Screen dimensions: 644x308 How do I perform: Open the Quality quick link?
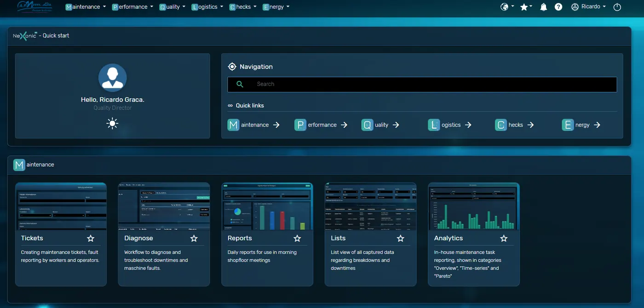click(380, 125)
